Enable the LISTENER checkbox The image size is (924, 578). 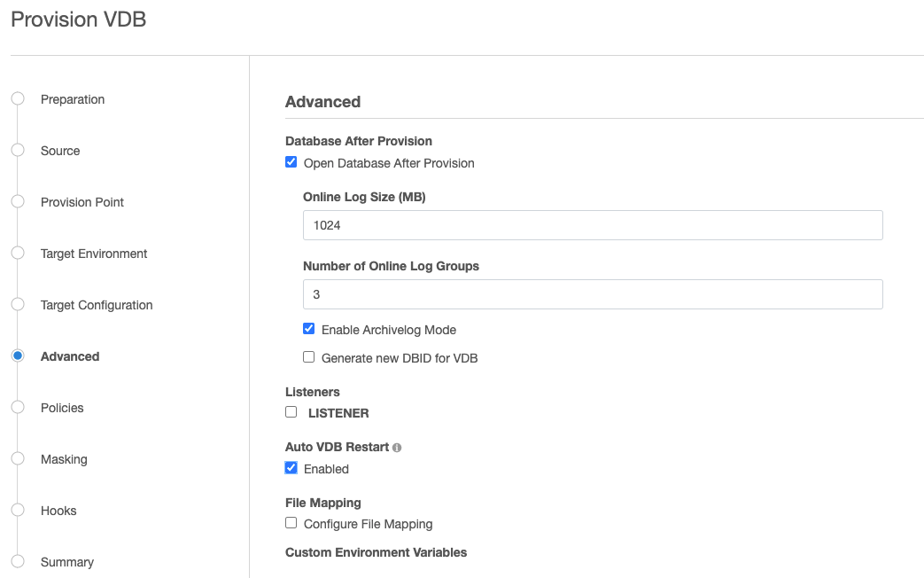tap(291, 412)
